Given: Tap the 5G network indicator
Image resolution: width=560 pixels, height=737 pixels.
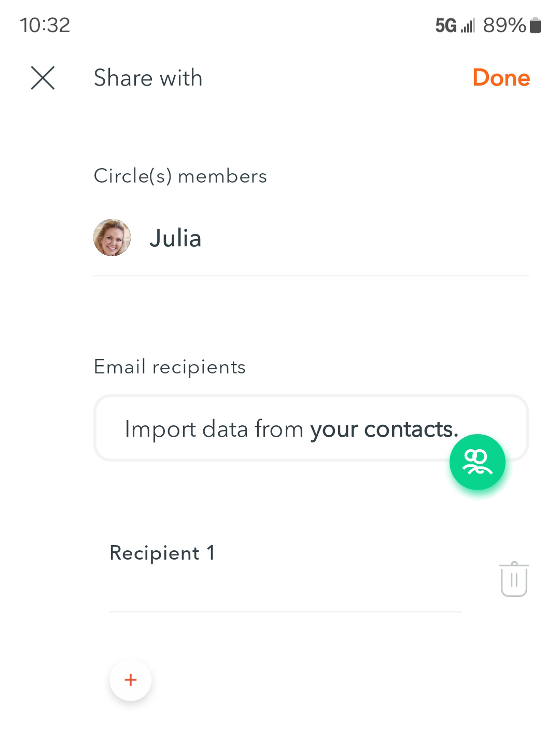Looking at the screenshot, I should click(446, 25).
